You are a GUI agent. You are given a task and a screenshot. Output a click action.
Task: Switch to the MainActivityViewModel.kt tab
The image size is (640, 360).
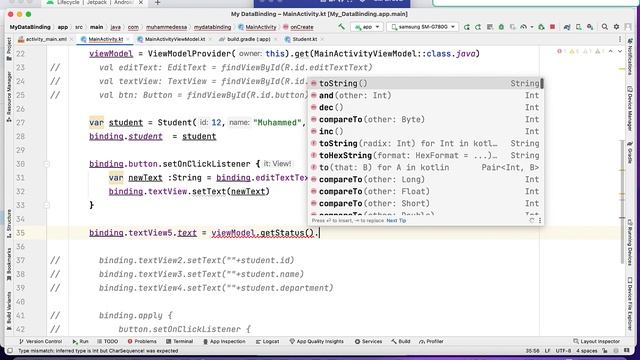175,39
